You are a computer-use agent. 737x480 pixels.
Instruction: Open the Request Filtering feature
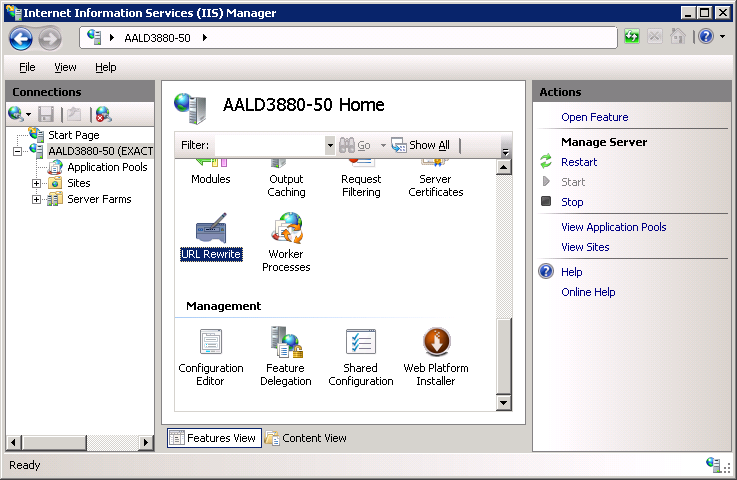pyautogui.click(x=361, y=185)
